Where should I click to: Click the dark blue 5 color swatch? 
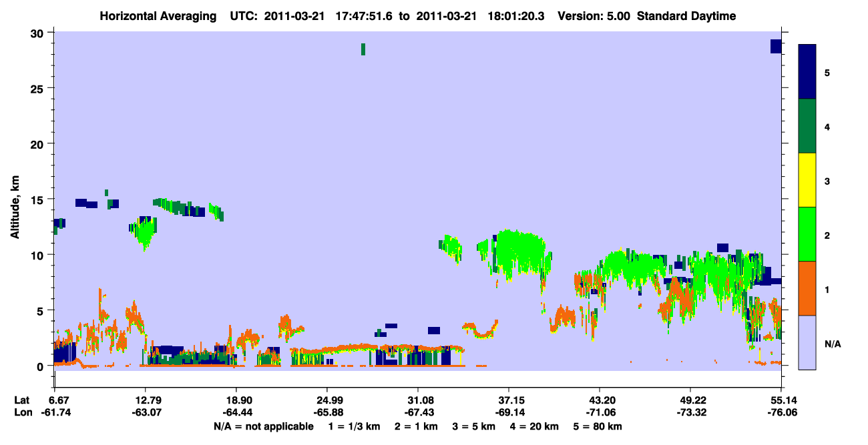click(x=807, y=72)
